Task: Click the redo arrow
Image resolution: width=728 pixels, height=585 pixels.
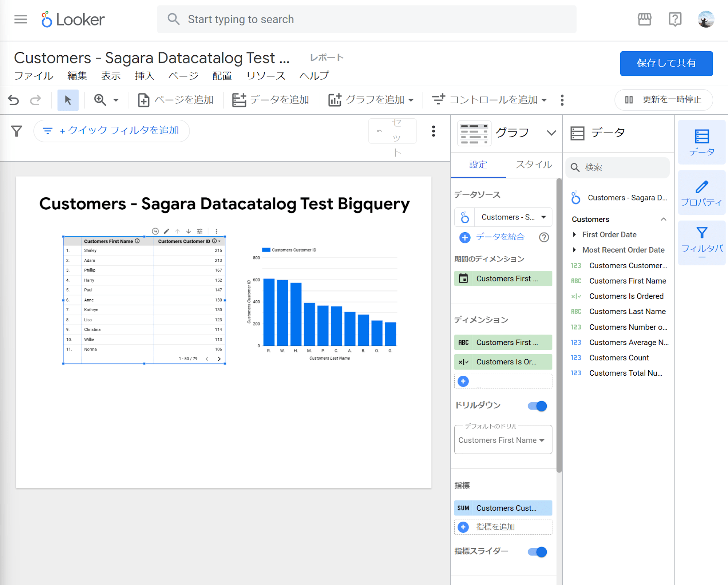Action: tap(35, 100)
